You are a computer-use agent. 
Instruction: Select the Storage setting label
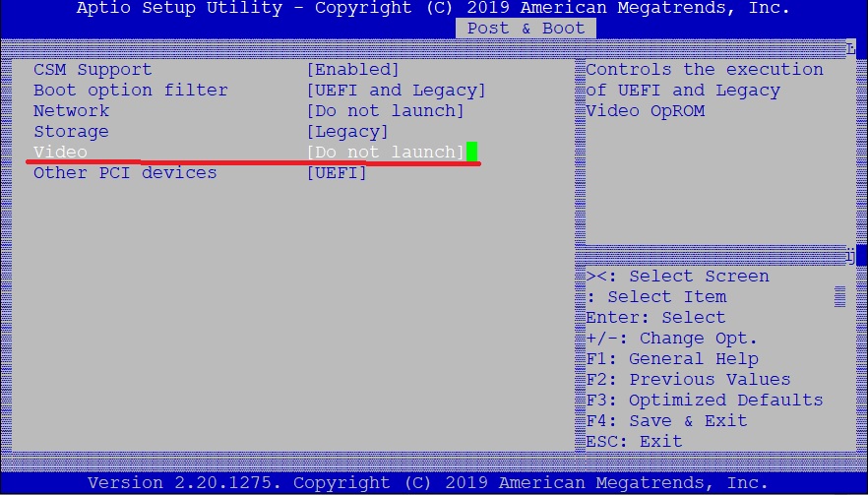pyautogui.click(x=72, y=132)
